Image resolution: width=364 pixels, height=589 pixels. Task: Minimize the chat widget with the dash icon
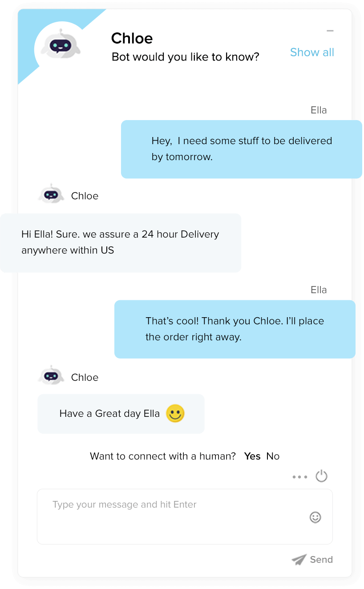pos(330,31)
